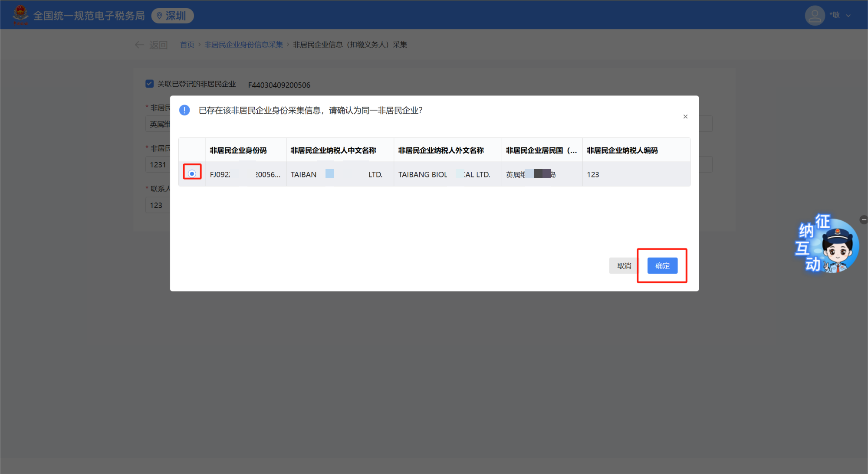Minimize the 征纳互动 floating widget
The image size is (868, 474).
[864, 220]
